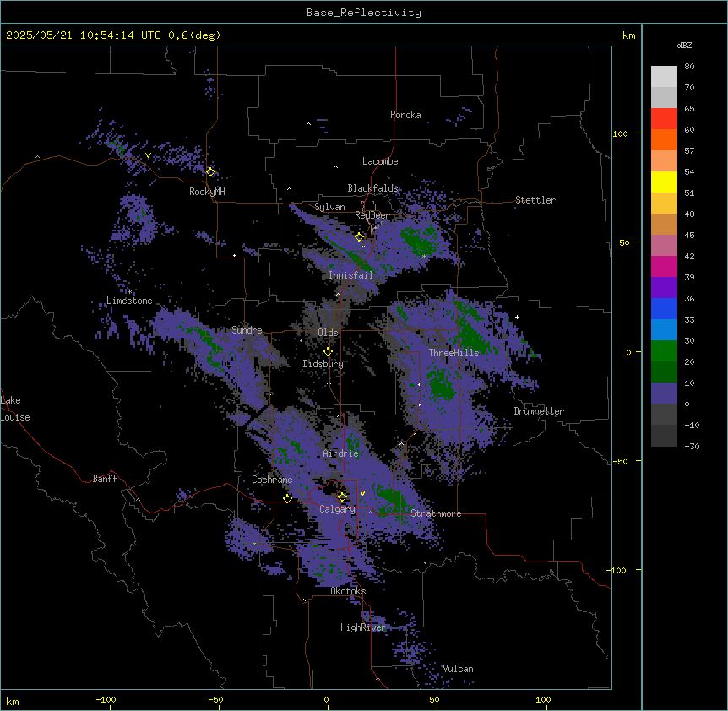Select the Sylvan label

329,207
